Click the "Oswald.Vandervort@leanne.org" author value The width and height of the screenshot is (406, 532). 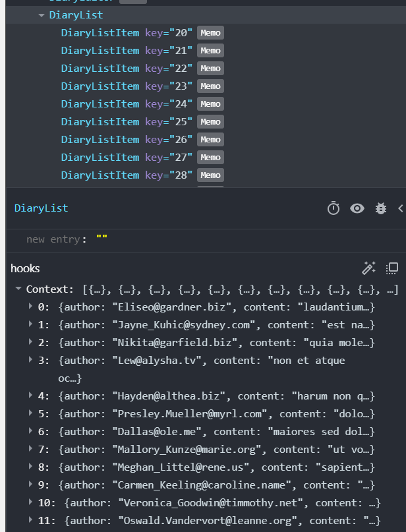pos(208,521)
